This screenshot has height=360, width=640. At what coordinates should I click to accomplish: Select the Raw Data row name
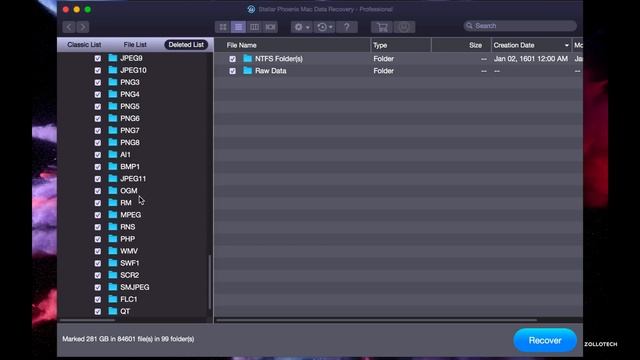(271, 71)
